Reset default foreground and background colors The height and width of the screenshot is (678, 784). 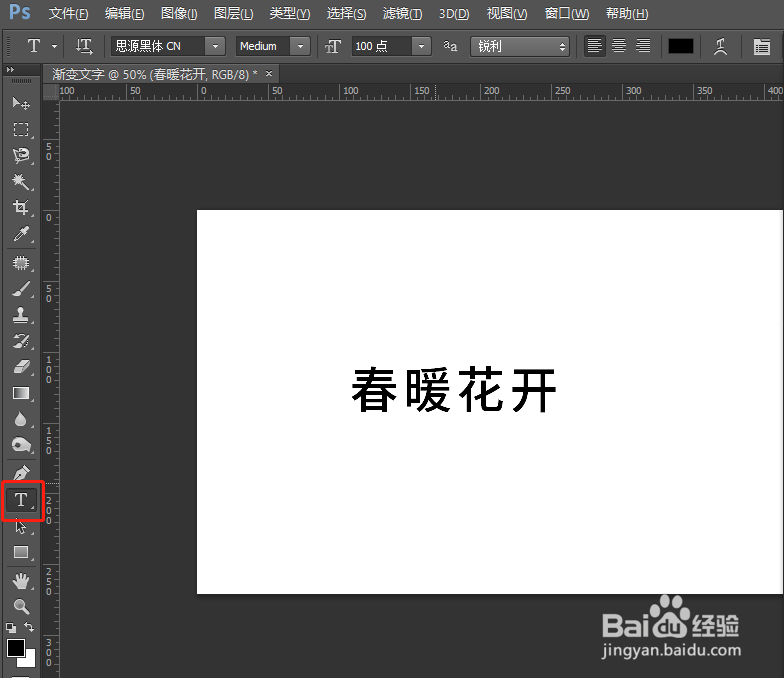(10, 627)
